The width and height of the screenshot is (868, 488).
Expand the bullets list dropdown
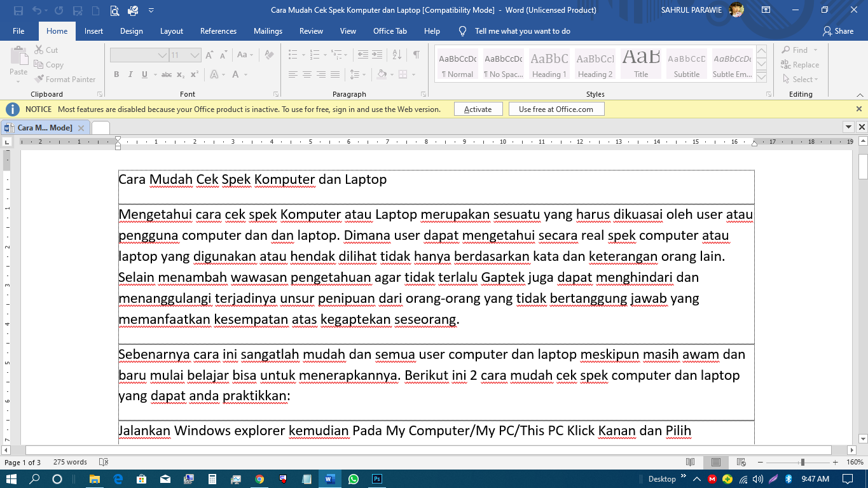click(303, 54)
